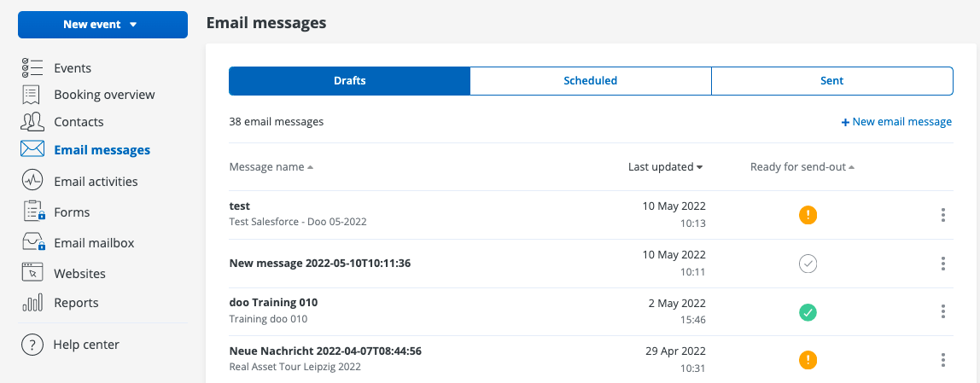Open the Neue Nachricht 2022-04-07 draft
980x383 pixels.
tap(325, 351)
